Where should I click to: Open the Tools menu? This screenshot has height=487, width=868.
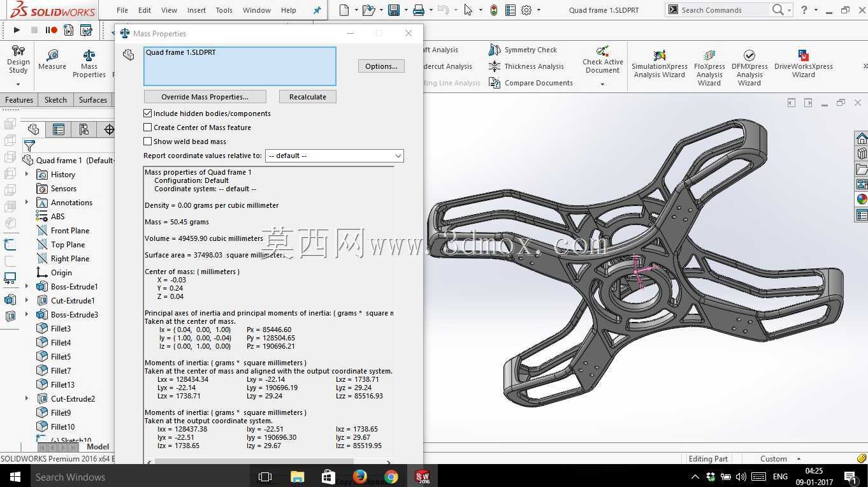224,10
